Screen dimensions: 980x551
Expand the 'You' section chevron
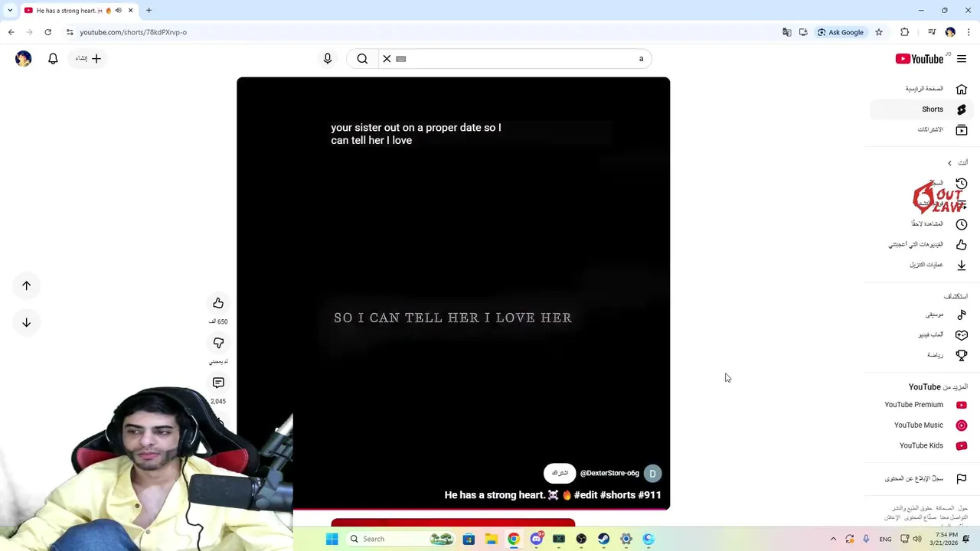coord(949,163)
